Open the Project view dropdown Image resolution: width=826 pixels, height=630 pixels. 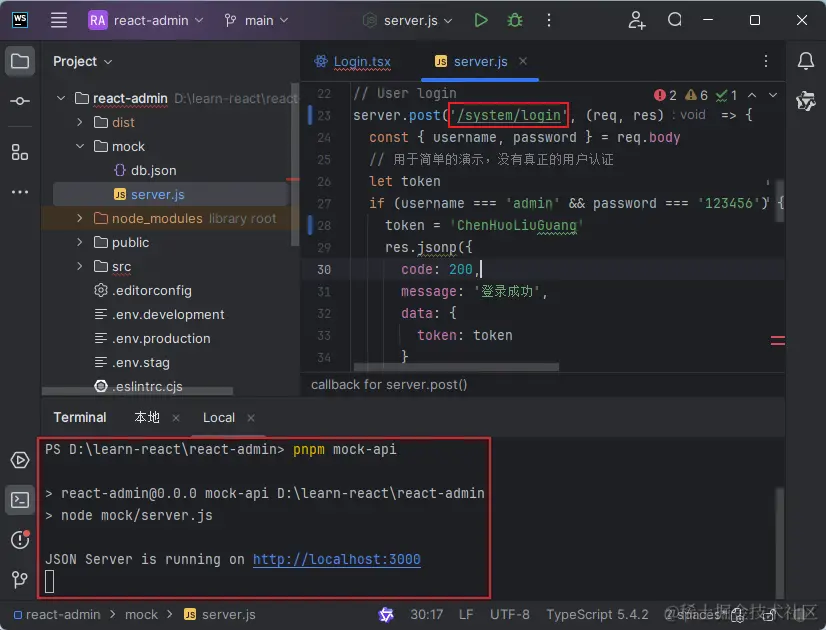point(83,62)
